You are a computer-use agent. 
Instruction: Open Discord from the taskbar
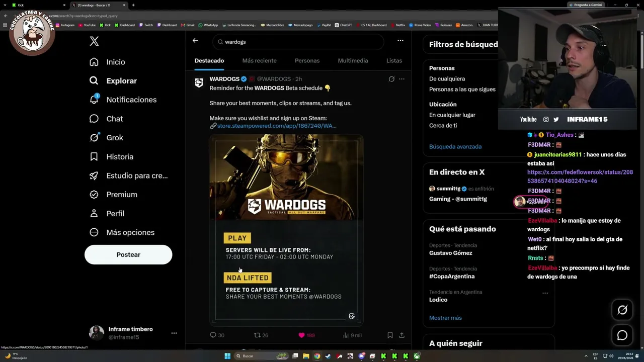click(x=361, y=356)
